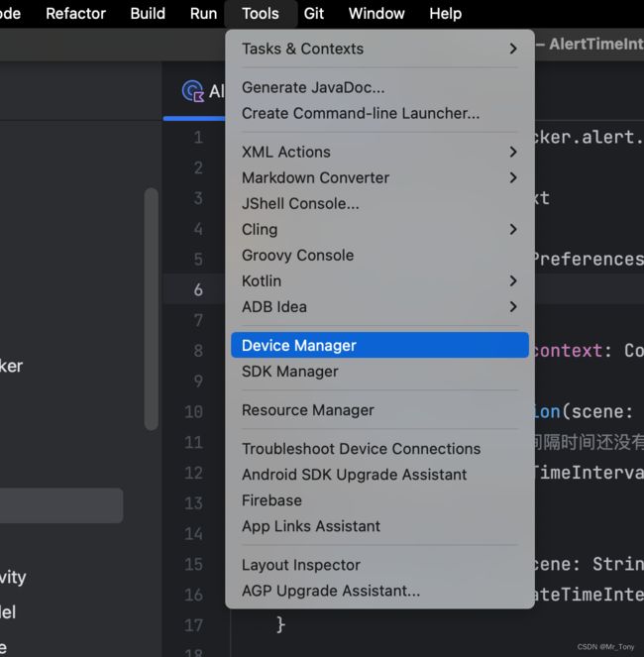Open the Build menu
644x657 pixels.
click(148, 14)
